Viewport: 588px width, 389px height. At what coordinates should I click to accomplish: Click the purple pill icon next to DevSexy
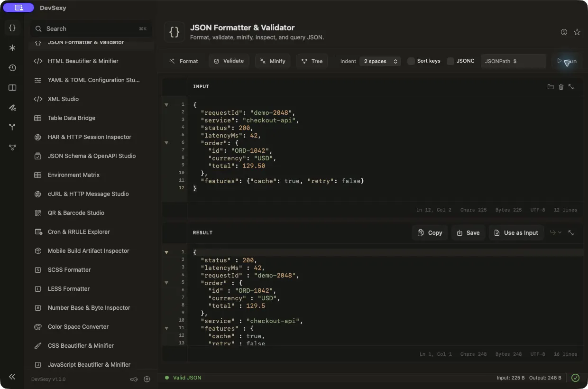click(18, 8)
